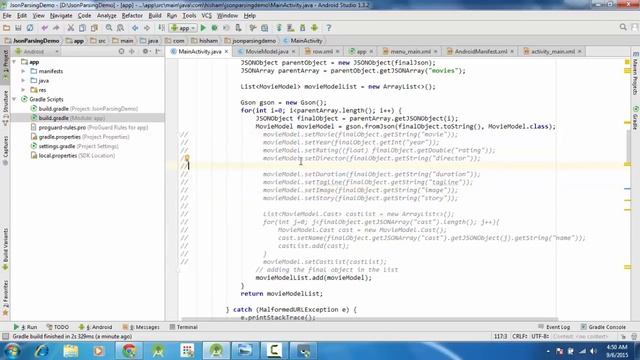Image resolution: width=640 pixels, height=360 pixels.
Task: Click the intention light bulb in gutter
Action: (x=187, y=158)
